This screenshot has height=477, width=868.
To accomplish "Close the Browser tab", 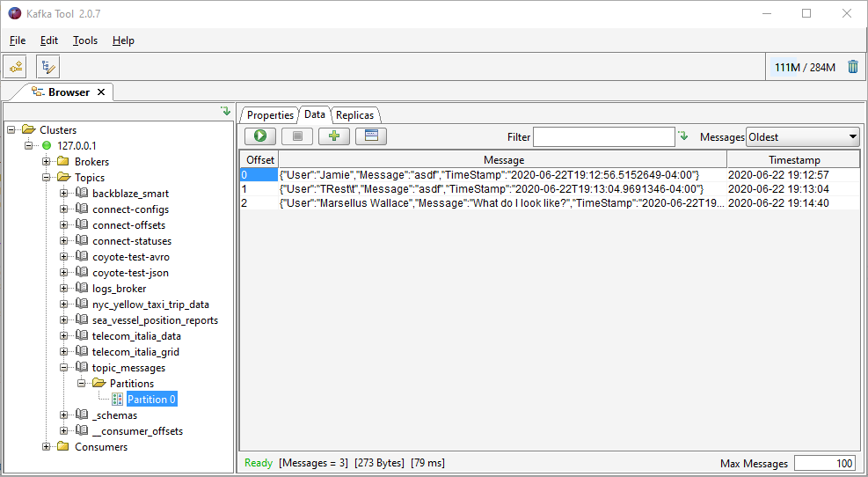I will click(101, 92).
